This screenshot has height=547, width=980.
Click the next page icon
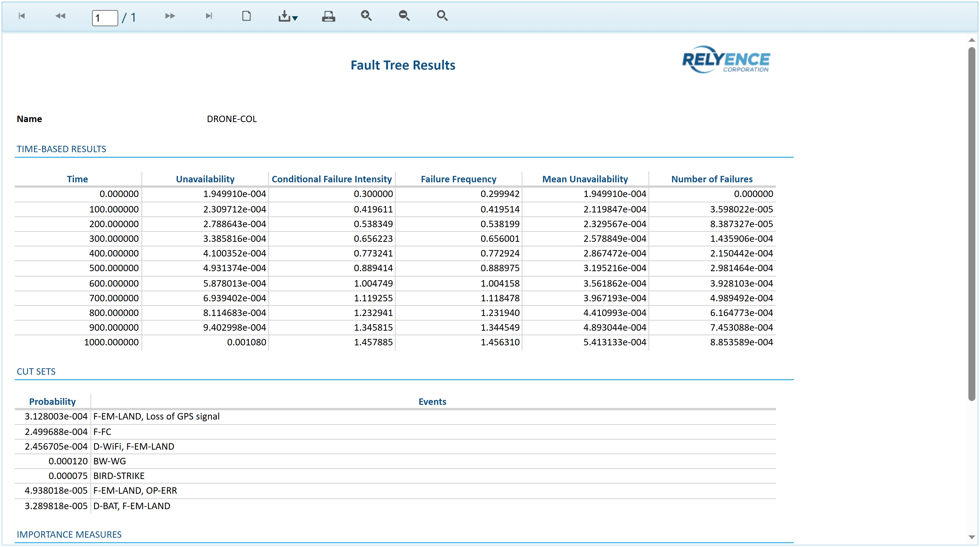click(x=170, y=16)
